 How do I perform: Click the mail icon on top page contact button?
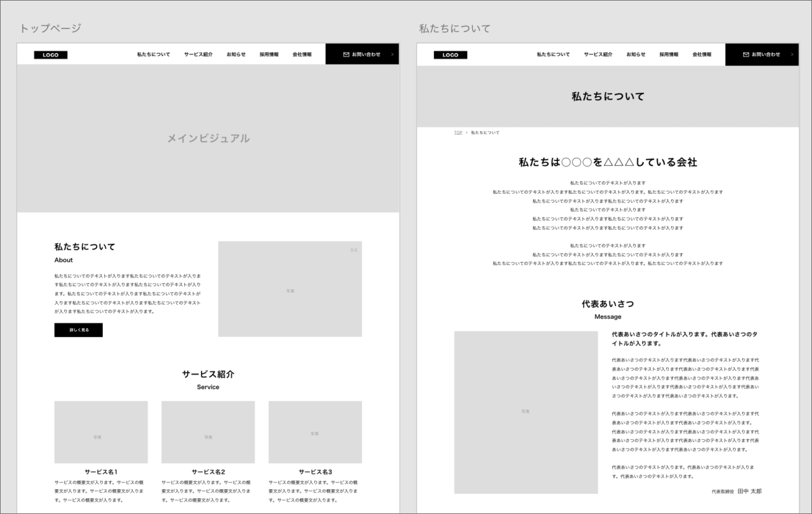(x=345, y=54)
